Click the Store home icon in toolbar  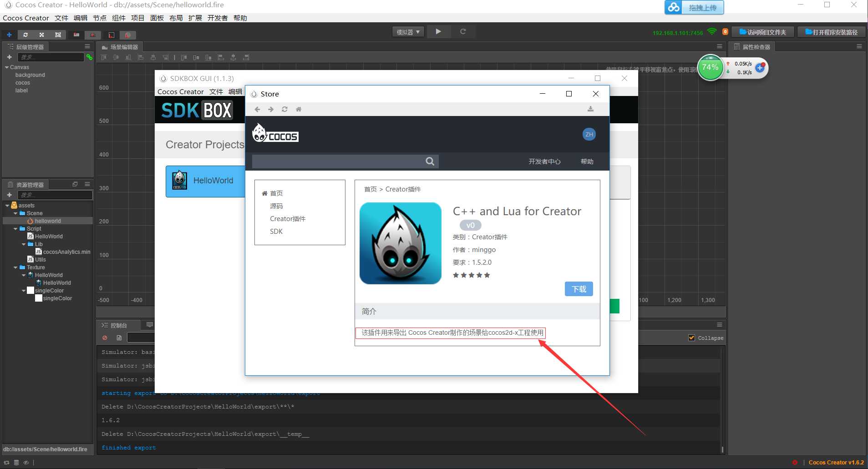tap(299, 109)
